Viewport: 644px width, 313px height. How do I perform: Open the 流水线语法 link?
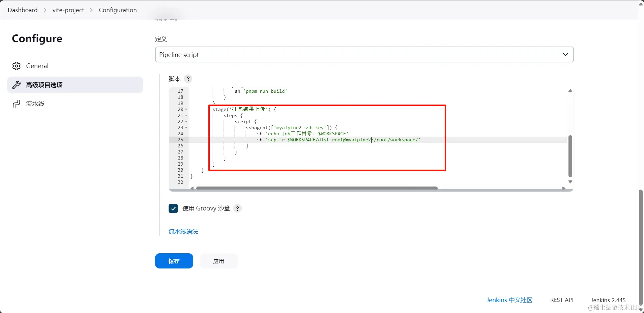[x=183, y=232]
